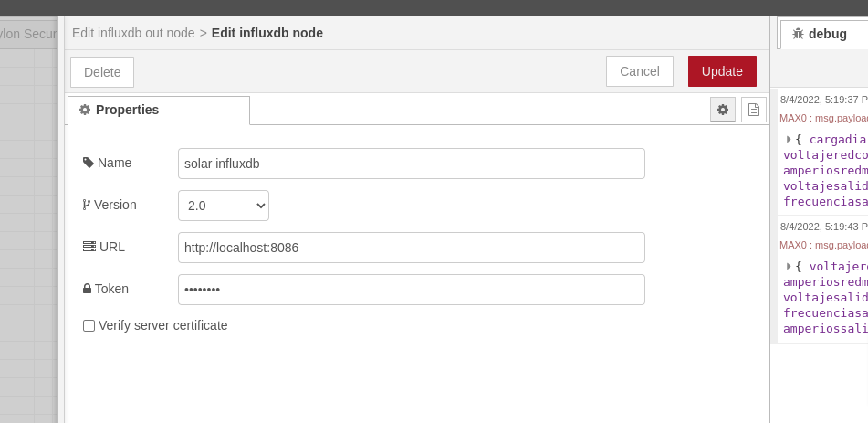This screenshot has height=423, width=868.
Task: Click the lock icon beside Token
Action: tap(87, 289)
